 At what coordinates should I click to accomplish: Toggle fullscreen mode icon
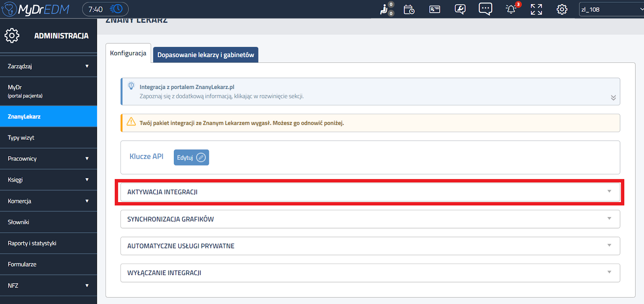536,9
